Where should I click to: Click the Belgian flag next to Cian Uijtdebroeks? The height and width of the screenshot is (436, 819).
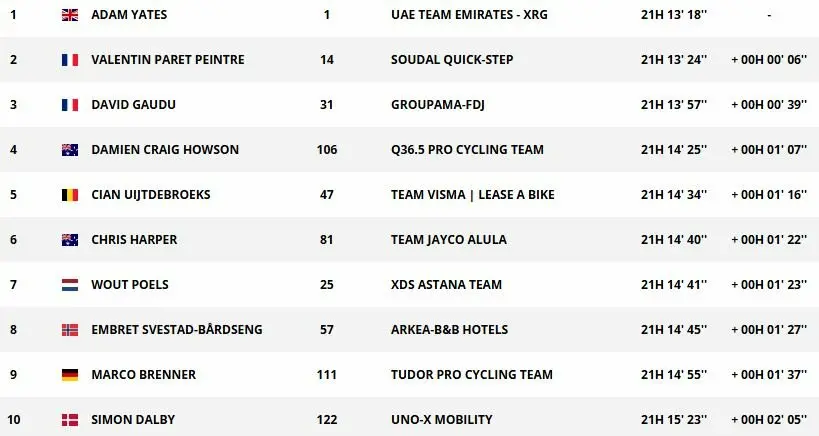pyautogui.click(x=69, y=195)
